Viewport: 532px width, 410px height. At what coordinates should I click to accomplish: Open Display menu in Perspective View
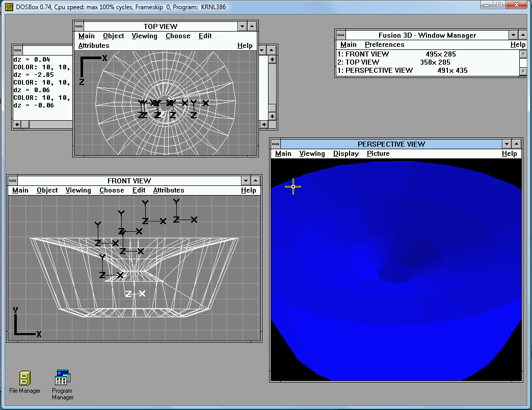pos(346,153)
